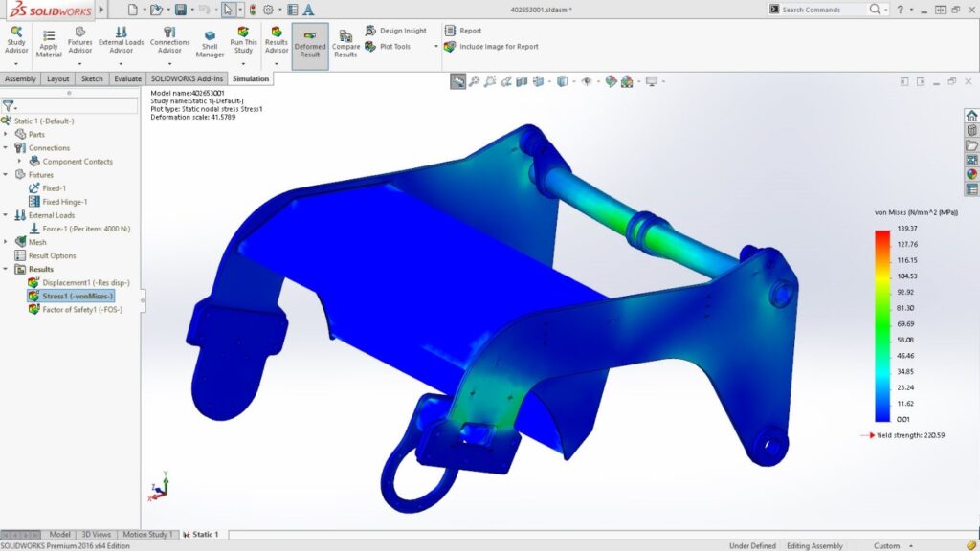Click the Save icon in the top toolbar
This screenshot has width=980, height=551.
tap(180, 10)
